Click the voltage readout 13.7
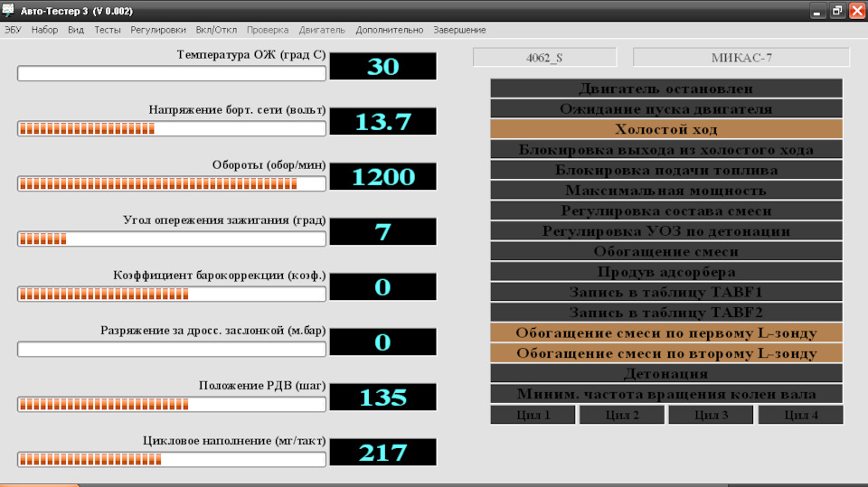 (383, 121)
